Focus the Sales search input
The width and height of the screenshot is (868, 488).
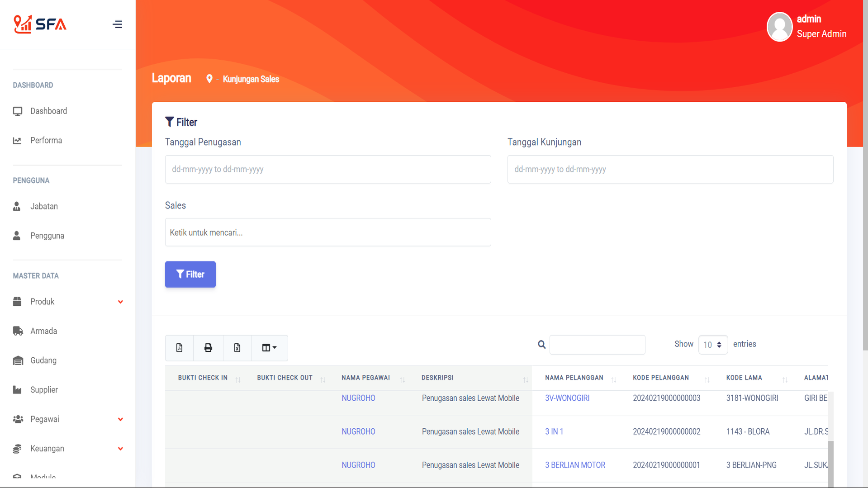(328, 232)
